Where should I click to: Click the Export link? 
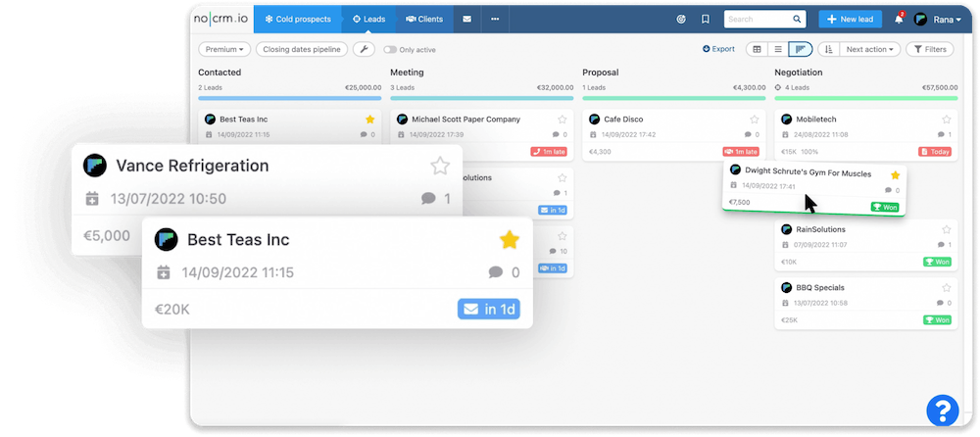click(718, 49)
